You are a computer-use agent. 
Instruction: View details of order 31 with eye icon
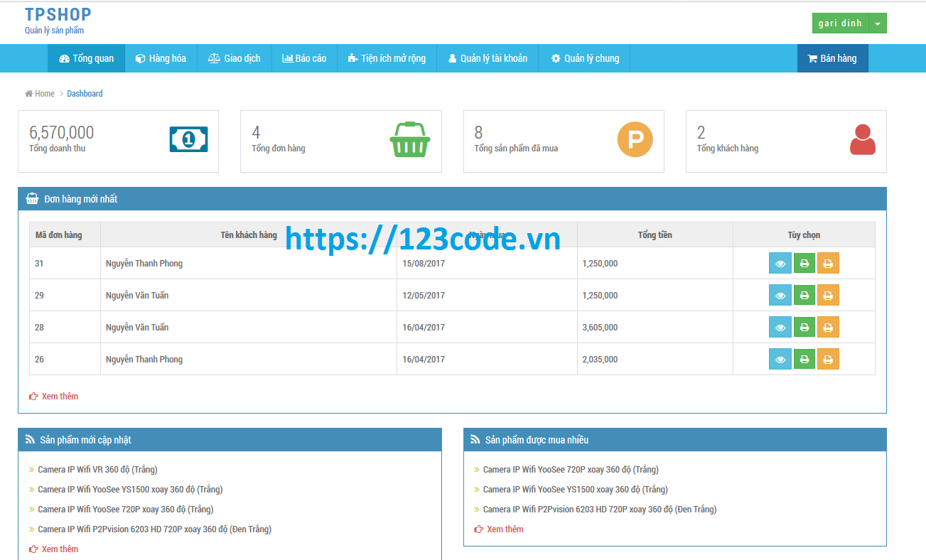pyautogui.click(x=780, y=263)
